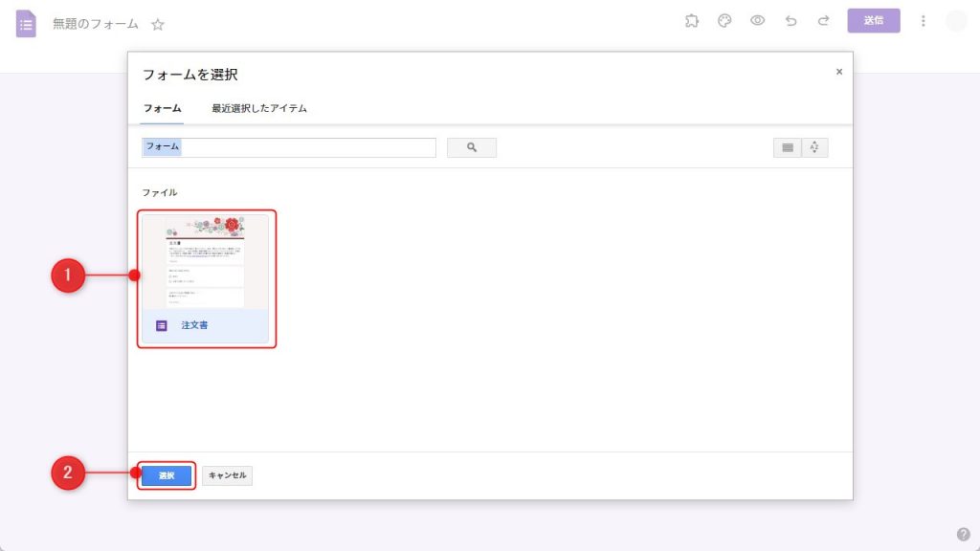Click the 注文書 file name
980x551 pixels.
[x=194, y=325]
